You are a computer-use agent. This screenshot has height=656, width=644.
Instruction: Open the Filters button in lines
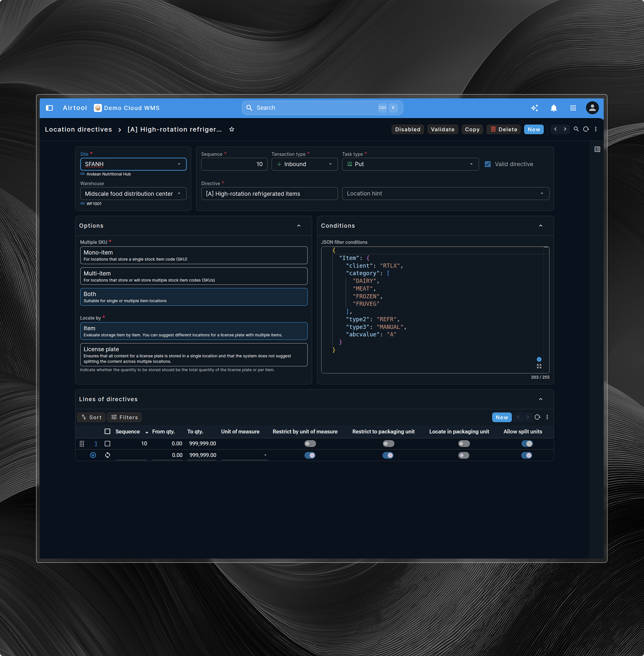[x=124, y=417]
